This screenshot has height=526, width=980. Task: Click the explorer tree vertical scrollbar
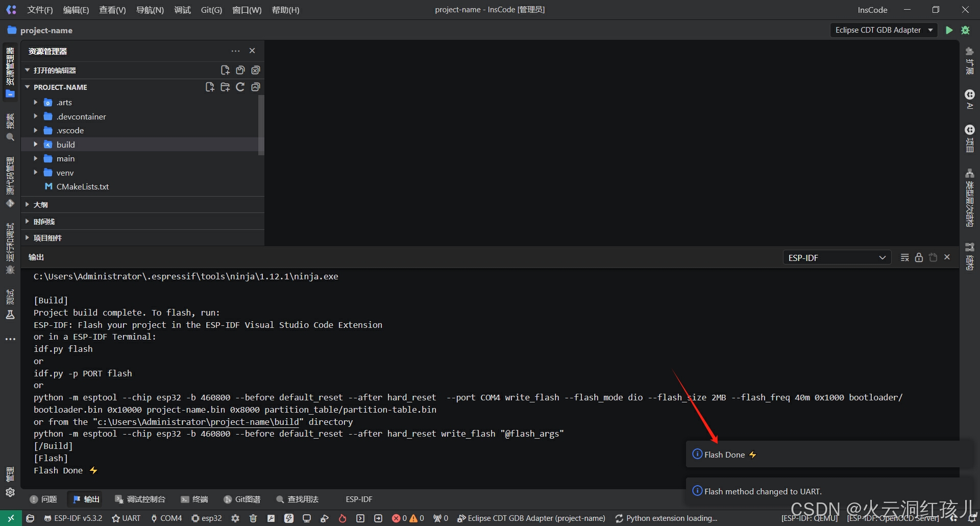point(261,125)
